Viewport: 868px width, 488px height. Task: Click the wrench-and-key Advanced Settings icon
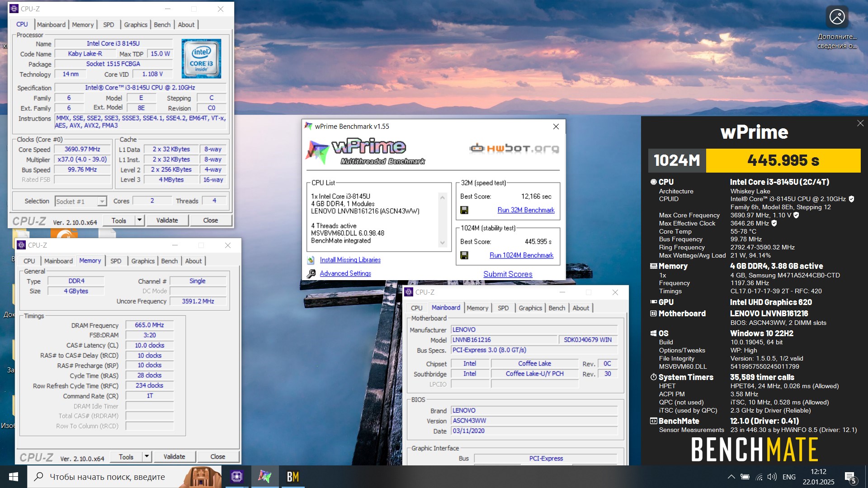[x=311, y=274]
